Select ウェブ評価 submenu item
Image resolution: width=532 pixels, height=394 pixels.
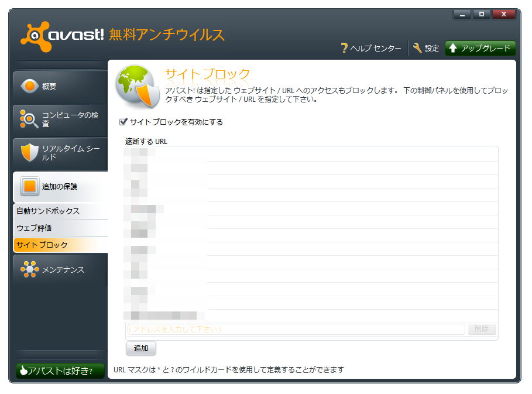(x=60, y=228)
